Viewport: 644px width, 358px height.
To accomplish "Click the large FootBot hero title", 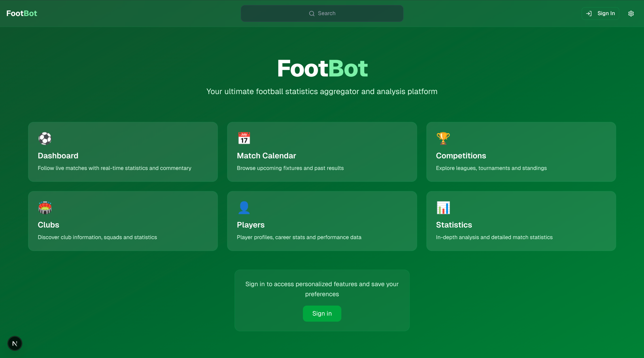I will 322,68.
